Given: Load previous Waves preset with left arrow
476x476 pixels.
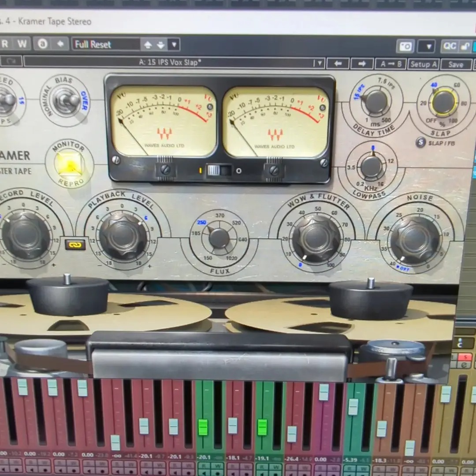Looking at the screenshot, I should pyautogui.click(x=338, y=63).
